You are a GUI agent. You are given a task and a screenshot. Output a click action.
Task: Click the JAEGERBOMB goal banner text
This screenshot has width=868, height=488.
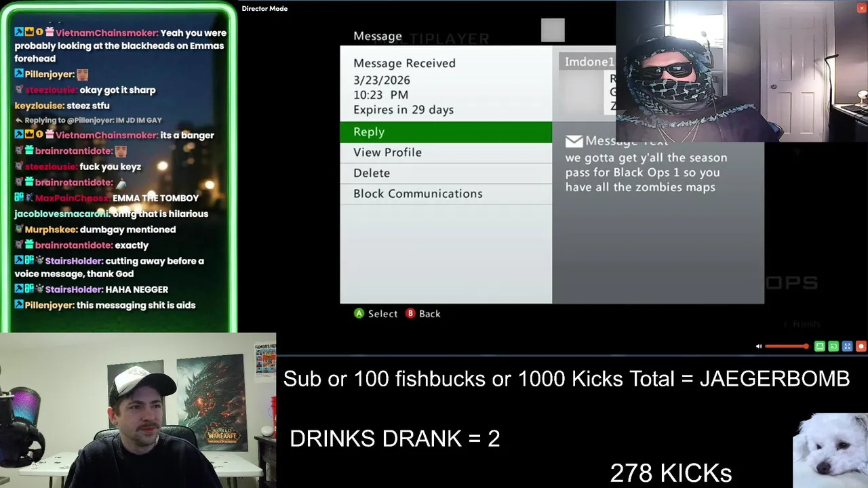[566, 379]
